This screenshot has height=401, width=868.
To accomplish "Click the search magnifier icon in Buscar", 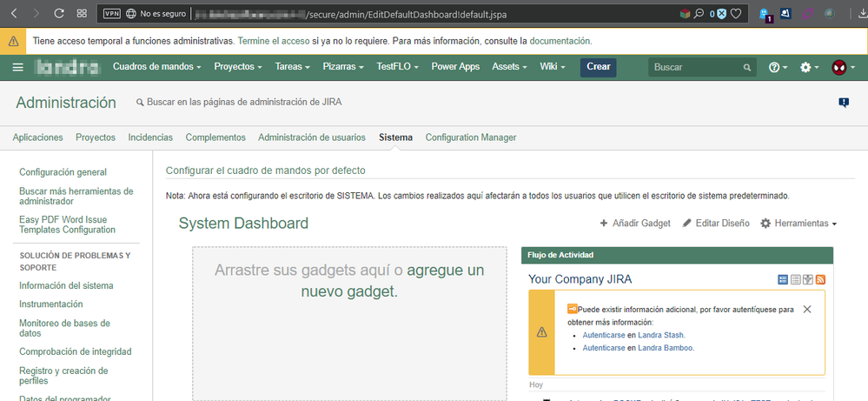I will click(x=746, y=68).
